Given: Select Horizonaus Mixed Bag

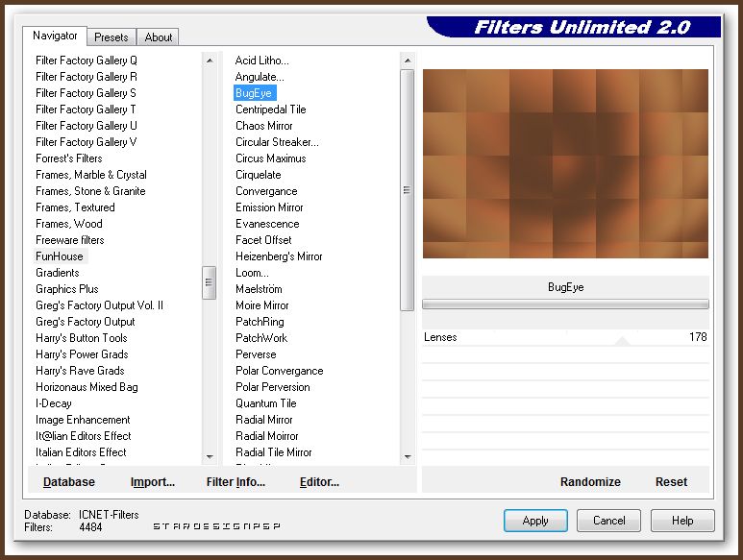Looking at the screenshot, I should point(87,387).
